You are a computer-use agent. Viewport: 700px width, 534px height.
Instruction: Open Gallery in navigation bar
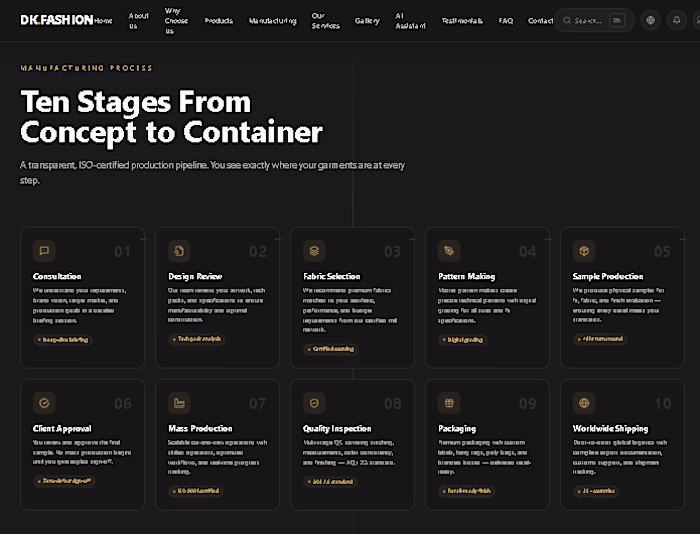367,21
